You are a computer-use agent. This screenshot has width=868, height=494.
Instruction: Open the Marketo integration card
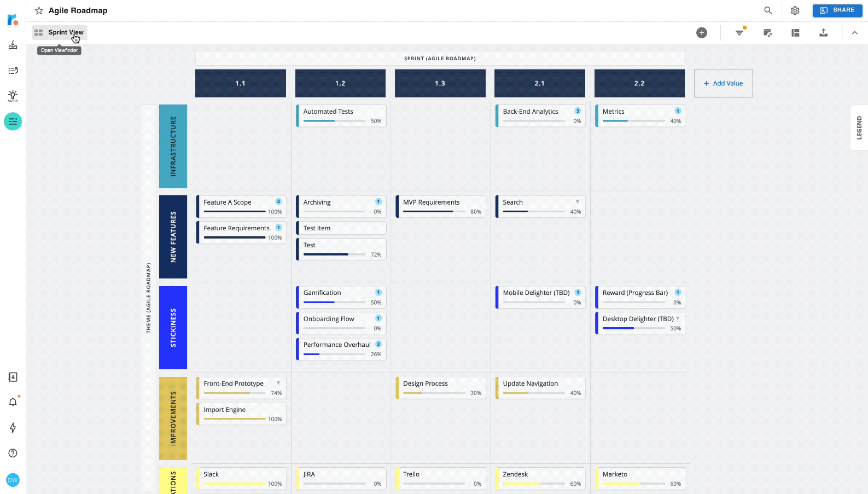[x=640, y=479]
